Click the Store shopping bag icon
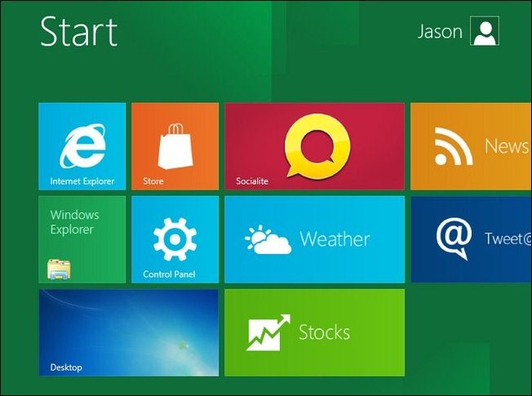Image resolution: width=532 pixels, height=396 pixels. [x=175, y=146]
